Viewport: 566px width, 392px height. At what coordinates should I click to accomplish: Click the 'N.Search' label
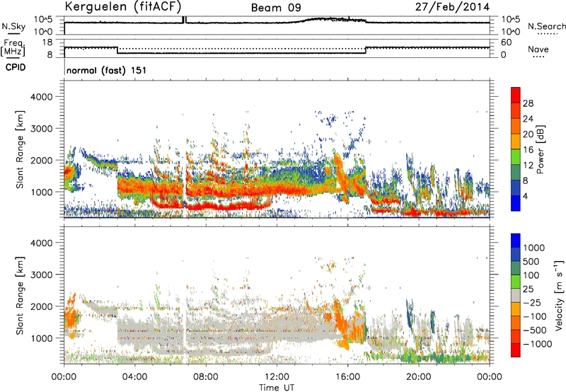click(x=546, y=26)
